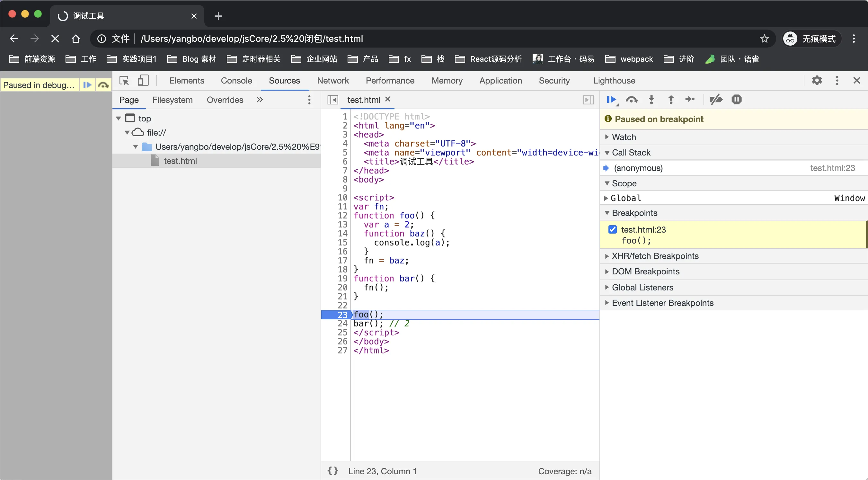Navigate back in browser history
The image size is (868, 480).
coord(14,39)
